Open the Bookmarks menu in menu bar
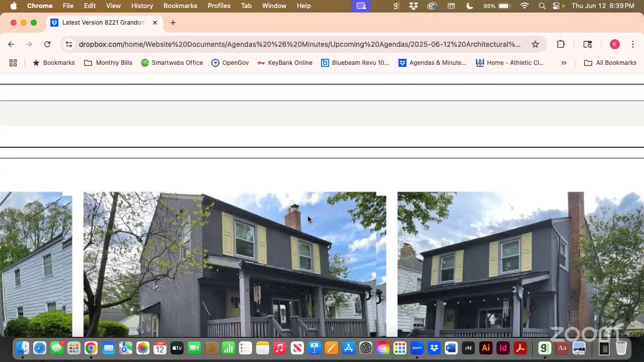This screenshot has width=644, height=362. click(180, 6)
